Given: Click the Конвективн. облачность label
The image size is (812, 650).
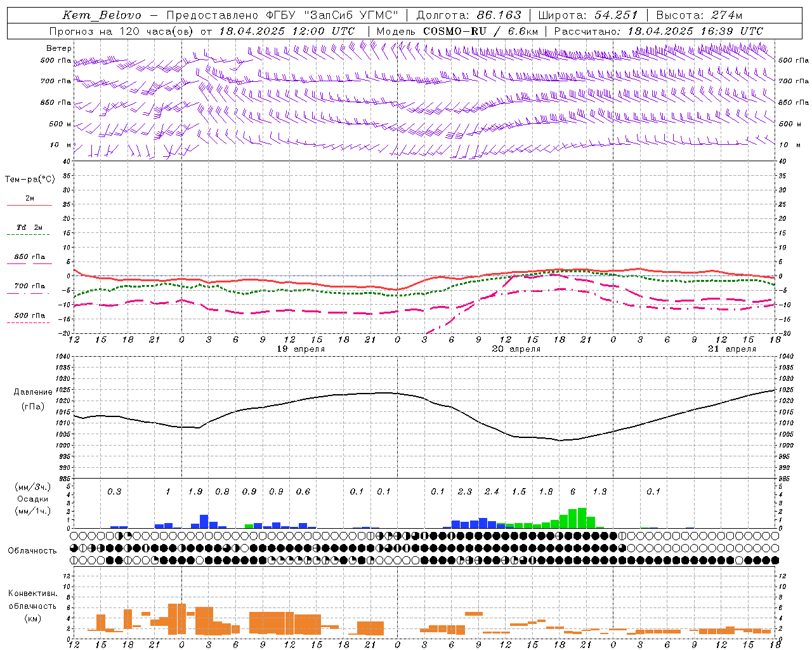Looking at the screenshot, I should pos(32,599).
